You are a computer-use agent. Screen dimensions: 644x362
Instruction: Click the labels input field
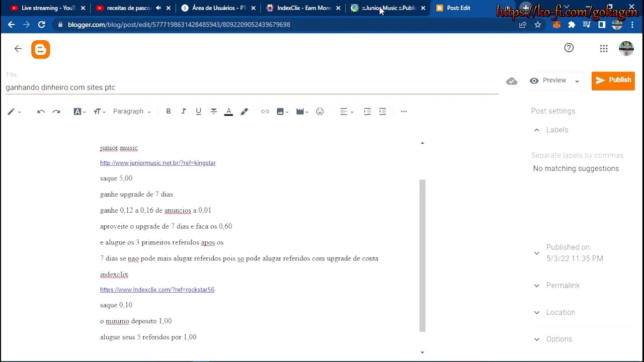click(578, 155)
